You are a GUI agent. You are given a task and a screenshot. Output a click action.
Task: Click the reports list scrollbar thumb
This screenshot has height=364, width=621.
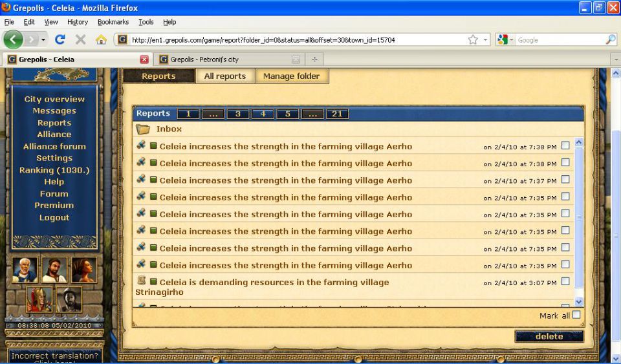pos(578,217)
